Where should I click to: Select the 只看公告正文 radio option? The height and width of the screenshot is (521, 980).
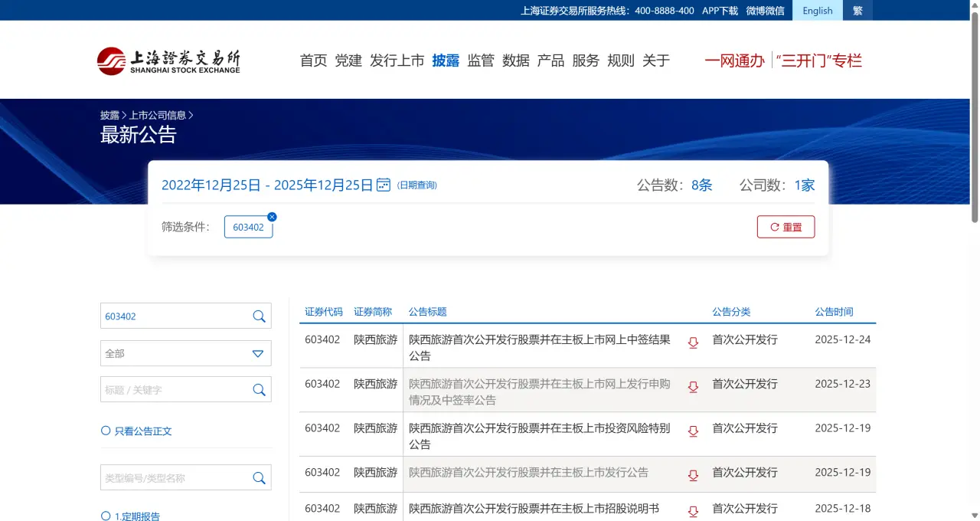click(105, 431)
